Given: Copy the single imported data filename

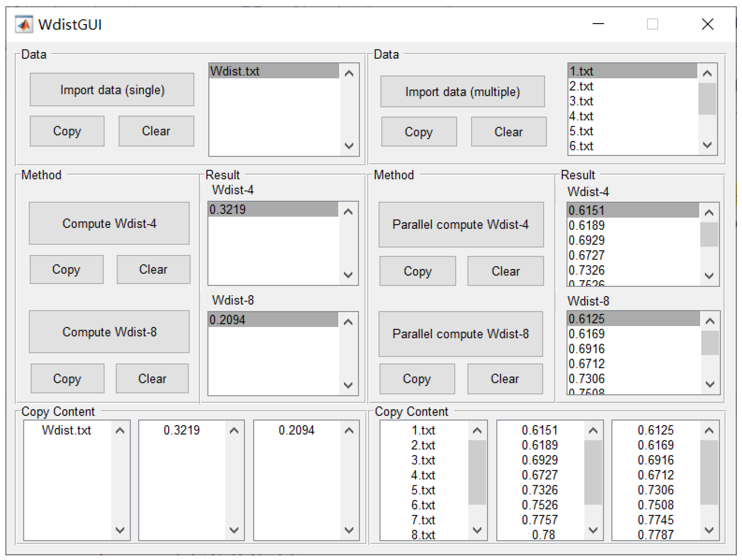Looking at the screenshot, I should tap(67, 131).
